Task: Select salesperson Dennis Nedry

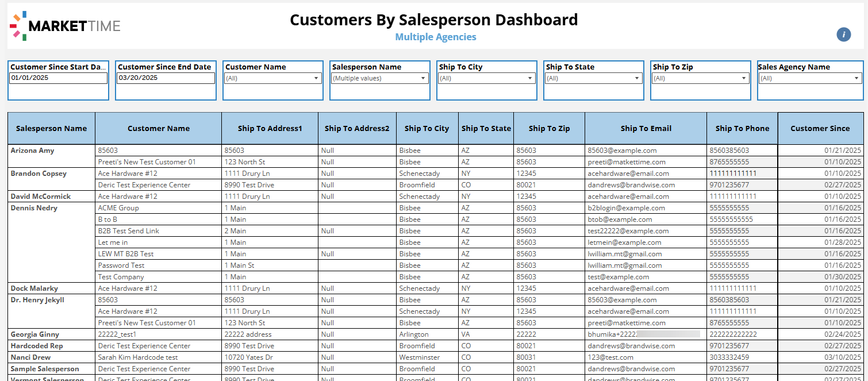Action: [x=34, y=208]
